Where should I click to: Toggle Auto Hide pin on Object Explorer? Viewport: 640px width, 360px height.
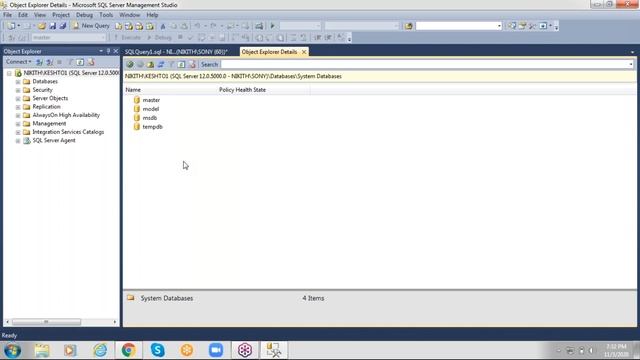[x=108, y=51]
